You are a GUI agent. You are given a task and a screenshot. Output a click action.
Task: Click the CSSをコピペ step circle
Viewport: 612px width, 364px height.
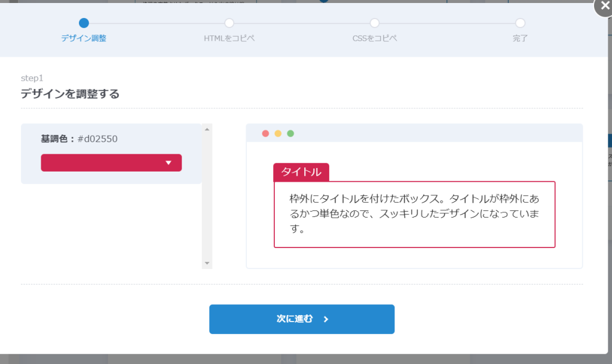[x=375, y=23]
